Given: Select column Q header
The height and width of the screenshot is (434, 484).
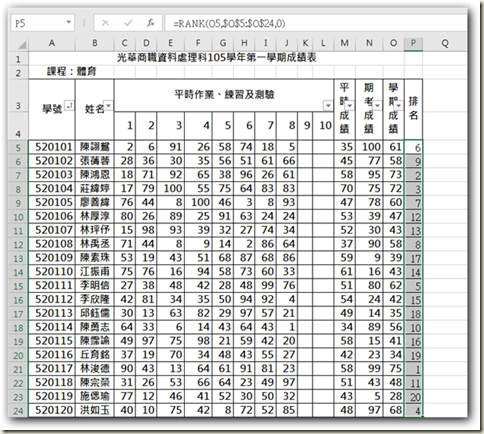Looking at the screenshot, I should pos(445,43).
